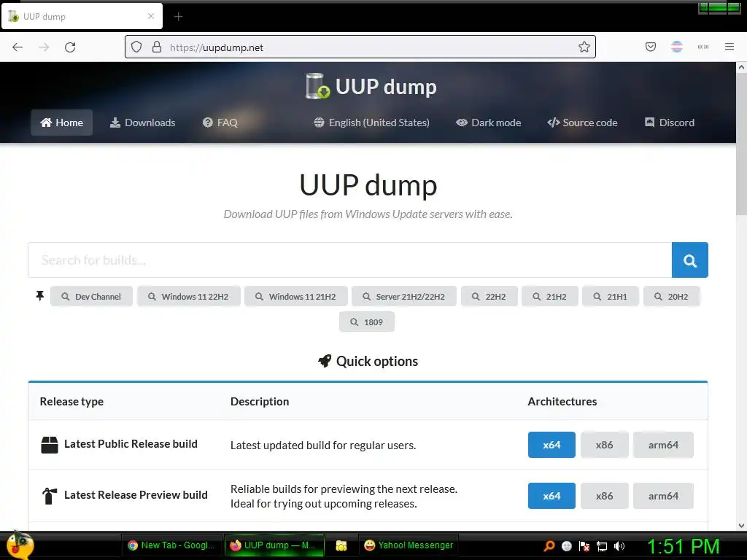The width and height of the screenshot is (747, 560).
Task: Open the FAQ navigation item
Action: tap(220, 122)
